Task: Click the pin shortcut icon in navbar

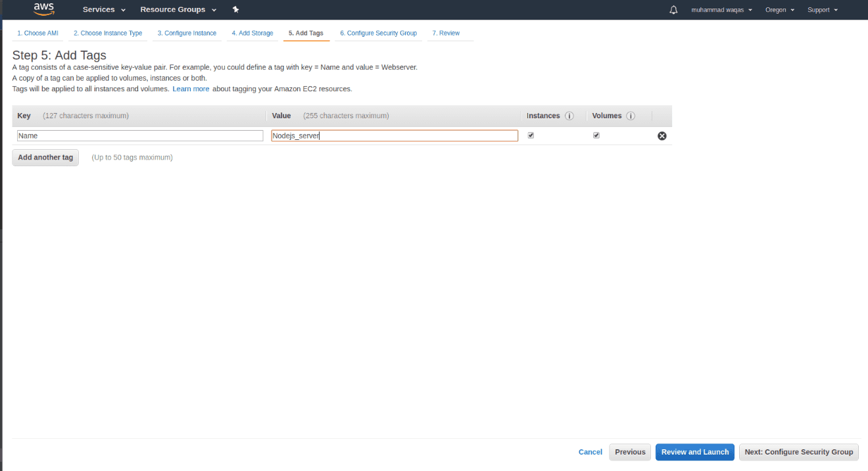Action: (x=235, y=9)
